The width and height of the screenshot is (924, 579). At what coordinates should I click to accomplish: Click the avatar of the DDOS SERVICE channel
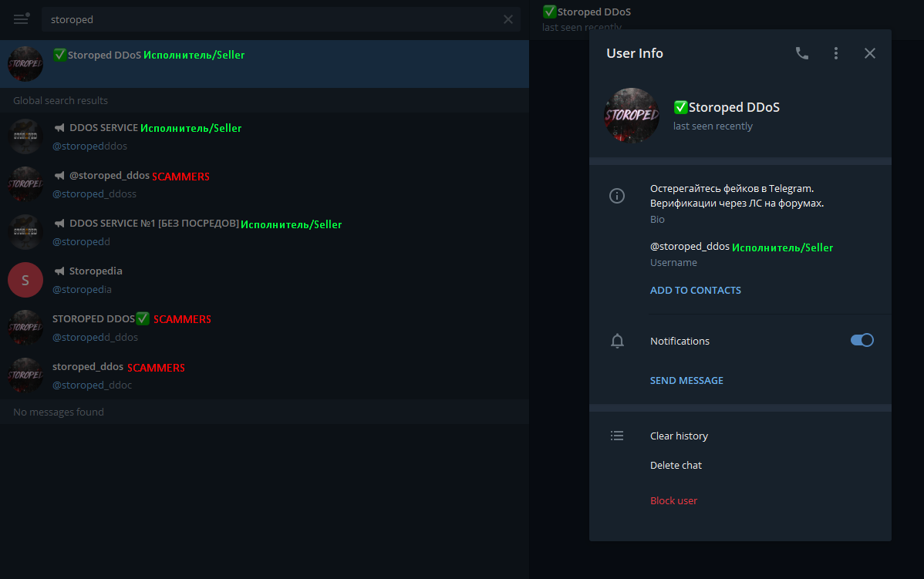(25, 136)
